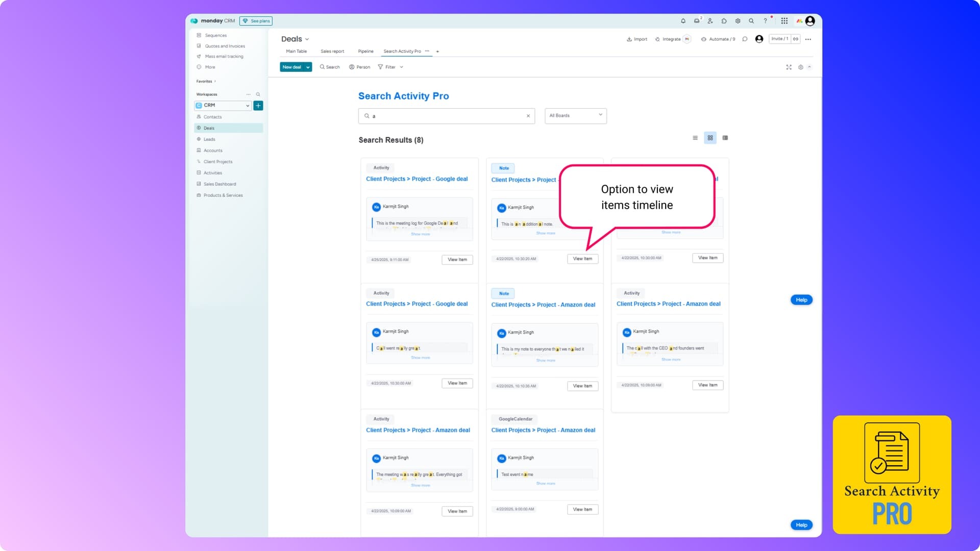Click the user profile avatar in the top bar
Image resolution: width=980 pixels, height=551 pixels.
tap(810, 21)
